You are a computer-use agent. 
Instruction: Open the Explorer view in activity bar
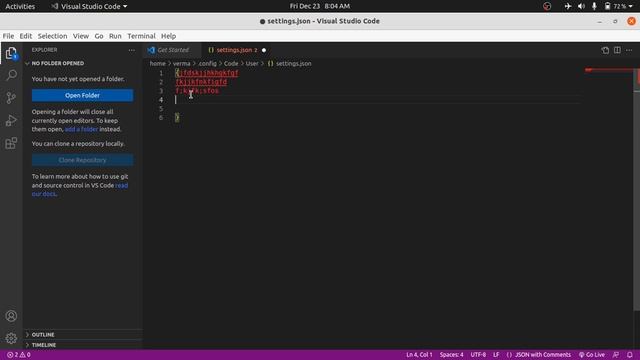[11, 53]
